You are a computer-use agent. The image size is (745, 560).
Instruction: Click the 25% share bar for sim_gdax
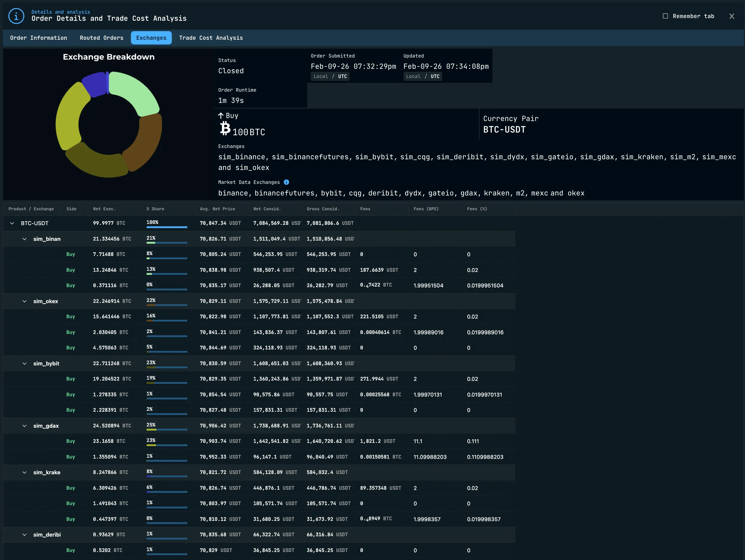pos(167,430)
